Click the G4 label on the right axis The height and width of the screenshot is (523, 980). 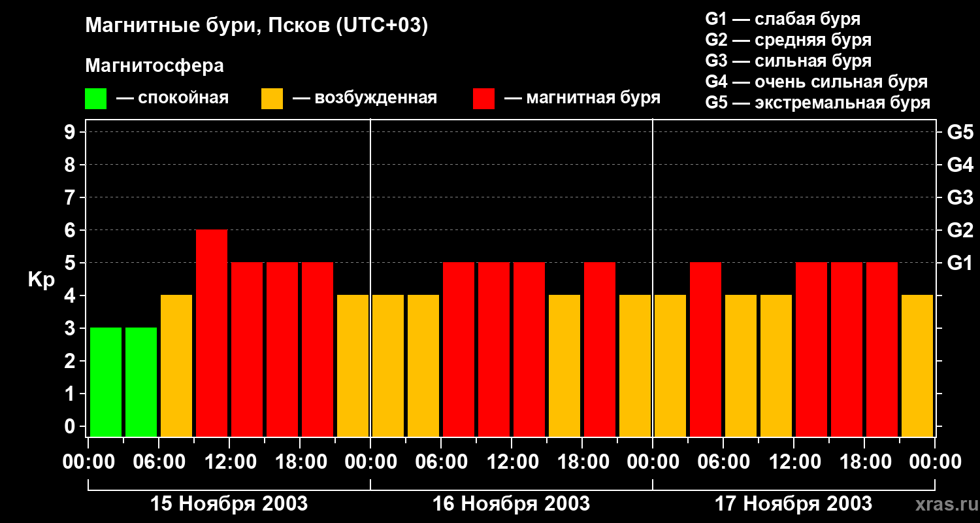[960, 165]
